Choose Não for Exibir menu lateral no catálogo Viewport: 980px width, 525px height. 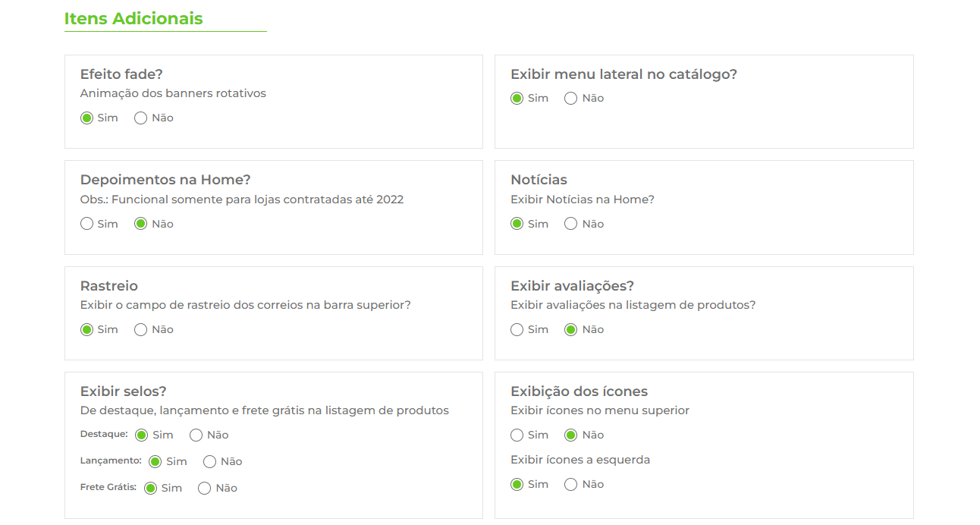571,99
